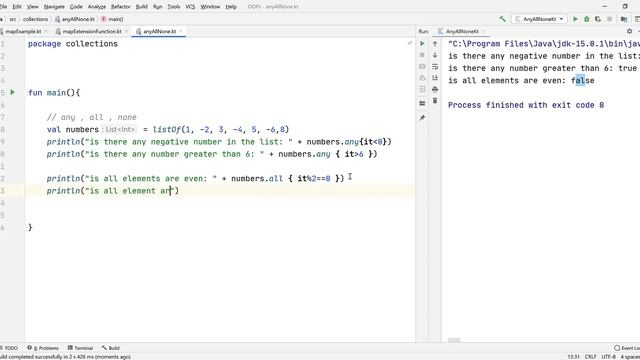Click the anyAllNone.kt breadcrumb
Image resolution: width=640 pixels, height=360 pixels.
75,19
